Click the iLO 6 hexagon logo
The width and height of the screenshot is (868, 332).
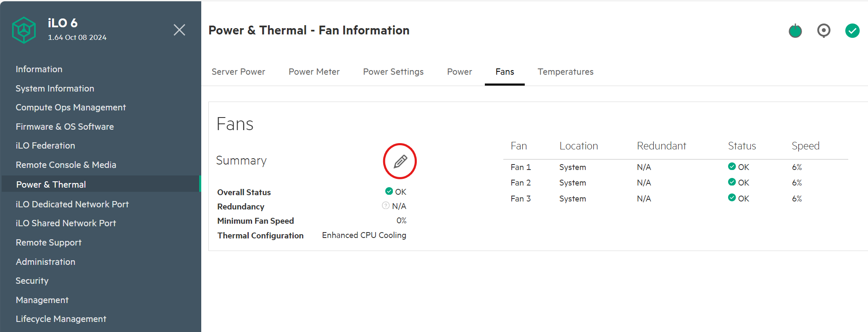tap(24, 30)
